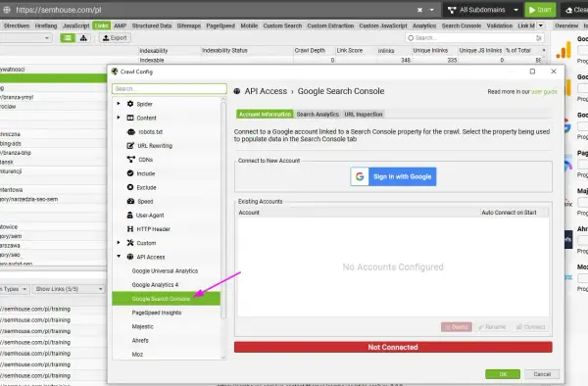Select Google Universal Analytics entry
The image size is (588, 386).
[x=165, y=271]
